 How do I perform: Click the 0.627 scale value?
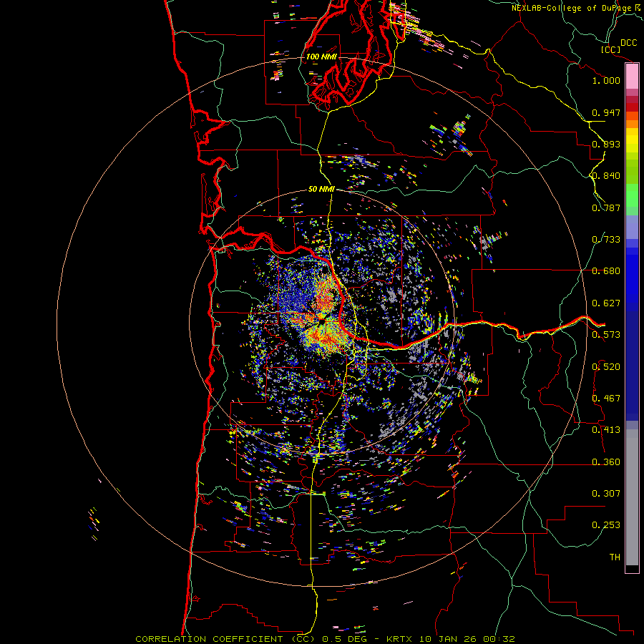(x=606, y=303)
